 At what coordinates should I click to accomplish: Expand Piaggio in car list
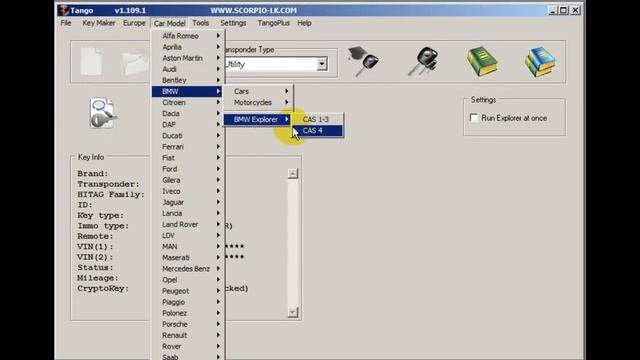coord(188,302)
